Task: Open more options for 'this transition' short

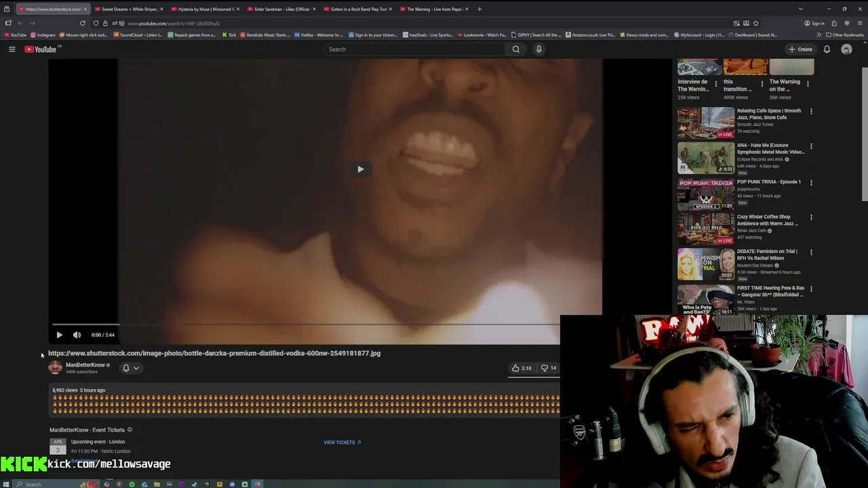Action: pyautogui.click(x=762, y=84)
